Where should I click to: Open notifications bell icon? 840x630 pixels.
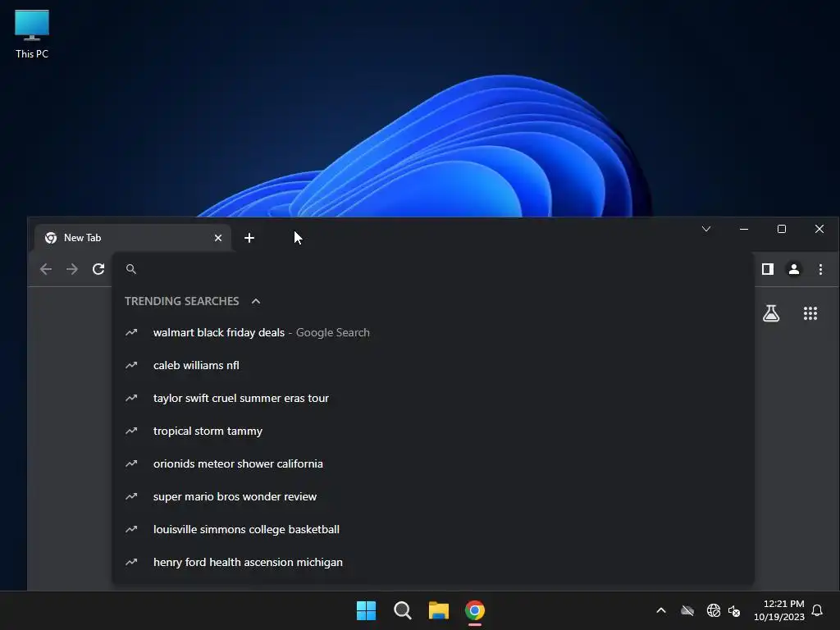point(817,610)
